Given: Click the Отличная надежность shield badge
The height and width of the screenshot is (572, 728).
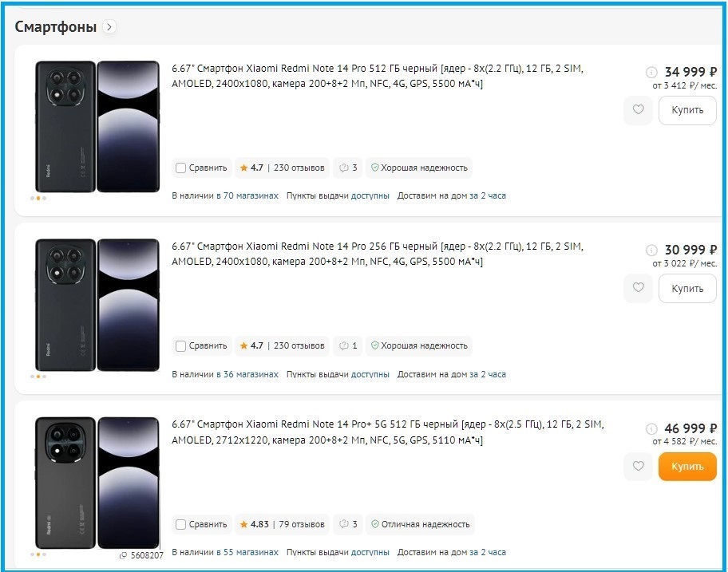Looking at the screenshot, I should tap(420, 524).
